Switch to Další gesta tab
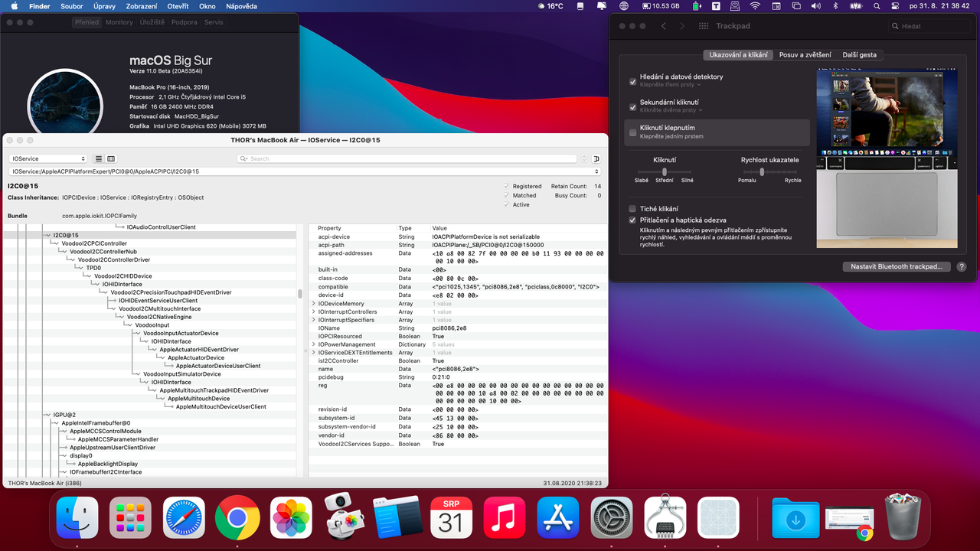Image resolution: width=980 pixels, height=551 pixels. click(860, 55)
